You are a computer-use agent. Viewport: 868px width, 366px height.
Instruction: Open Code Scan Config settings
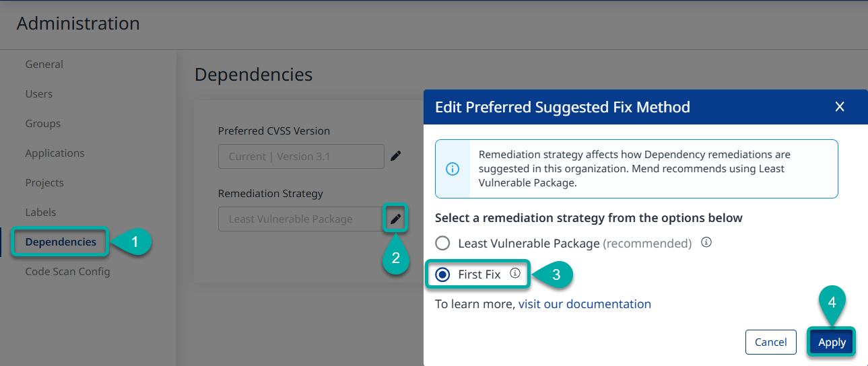67,272
